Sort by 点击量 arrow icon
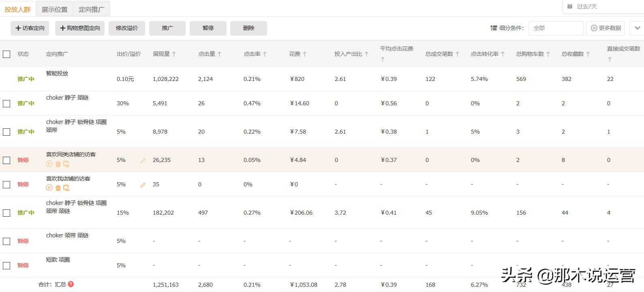 tap(219, 54)
